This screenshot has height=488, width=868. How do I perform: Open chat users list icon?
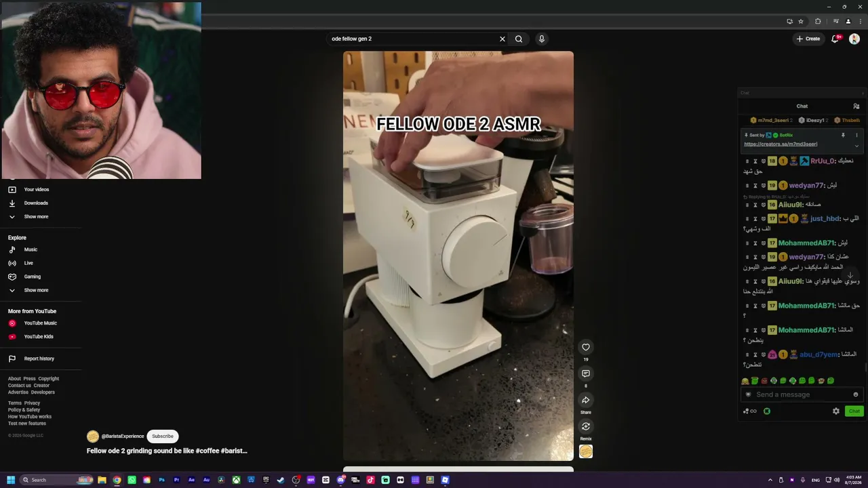pyautogui.click(x=856, y=106)
